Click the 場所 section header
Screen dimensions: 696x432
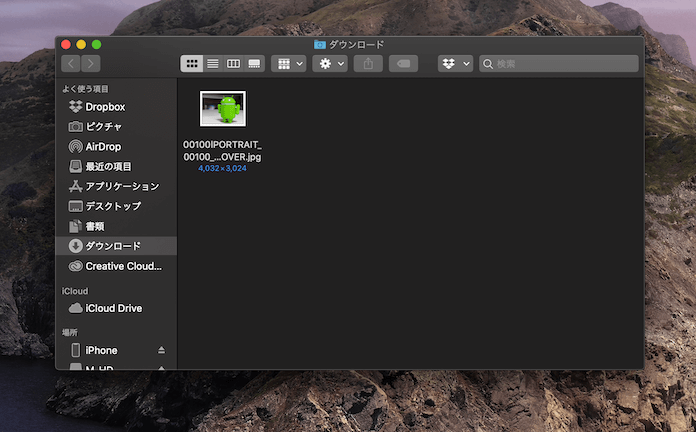70,333
